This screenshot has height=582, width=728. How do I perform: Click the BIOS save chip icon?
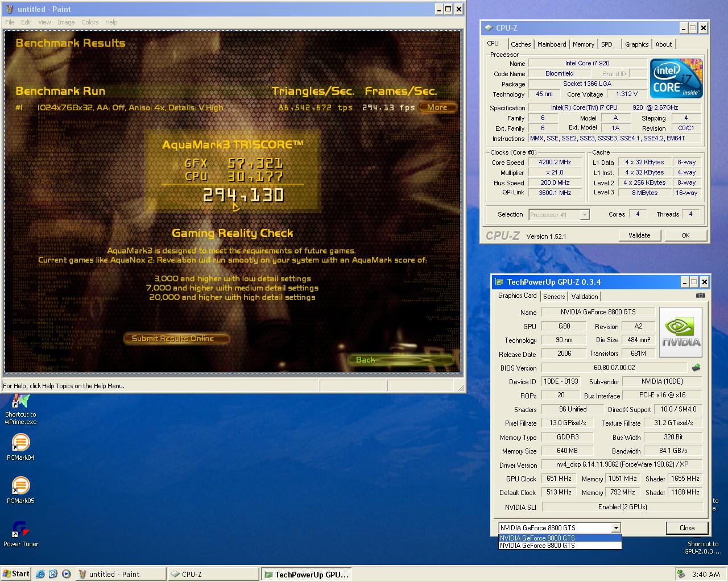(x=696, y=368)
